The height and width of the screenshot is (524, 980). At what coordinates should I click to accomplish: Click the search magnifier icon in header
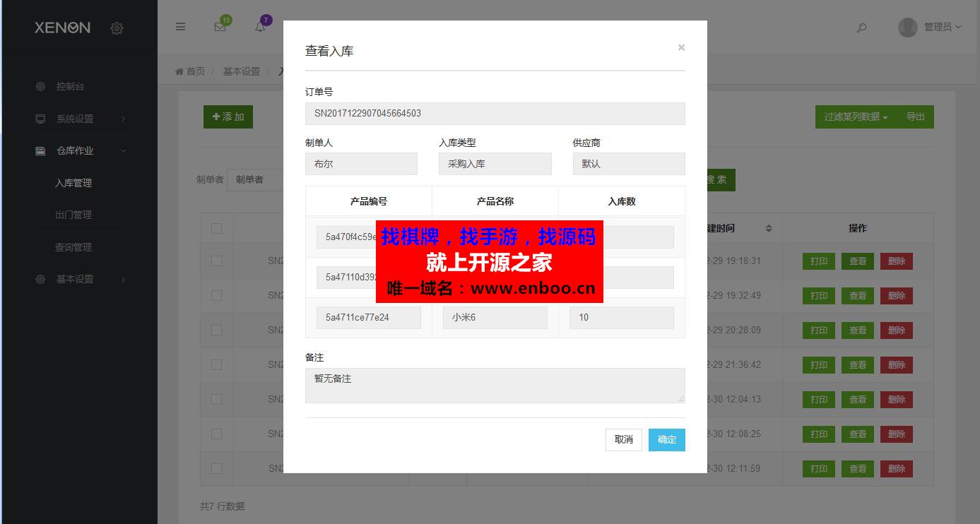coord(861,28)
